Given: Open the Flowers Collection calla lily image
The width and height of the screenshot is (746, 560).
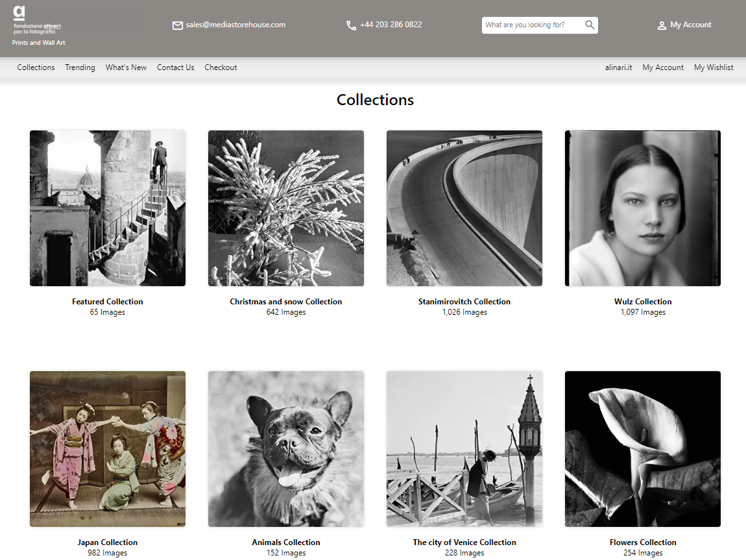Looking at the screenshot, I should tap(642, 449).
